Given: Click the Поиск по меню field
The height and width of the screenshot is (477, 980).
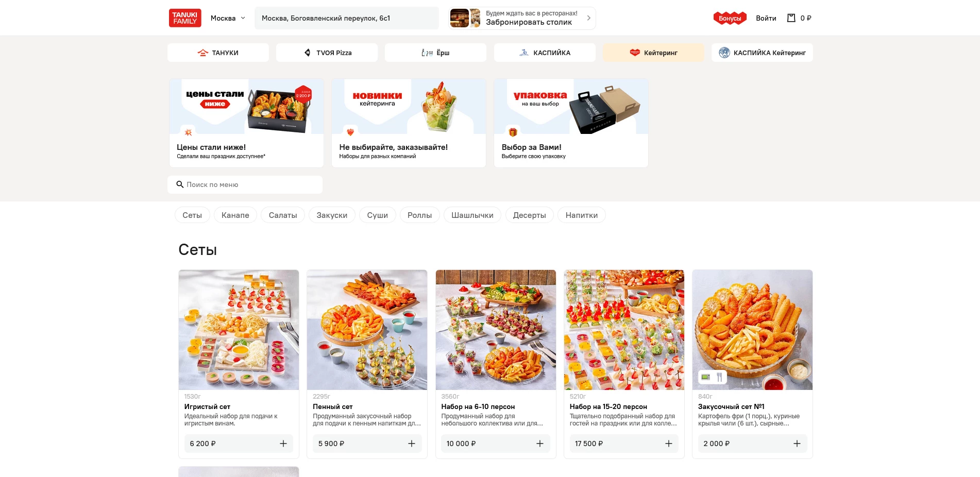Looking at the screenshot, I should [245, 184].
